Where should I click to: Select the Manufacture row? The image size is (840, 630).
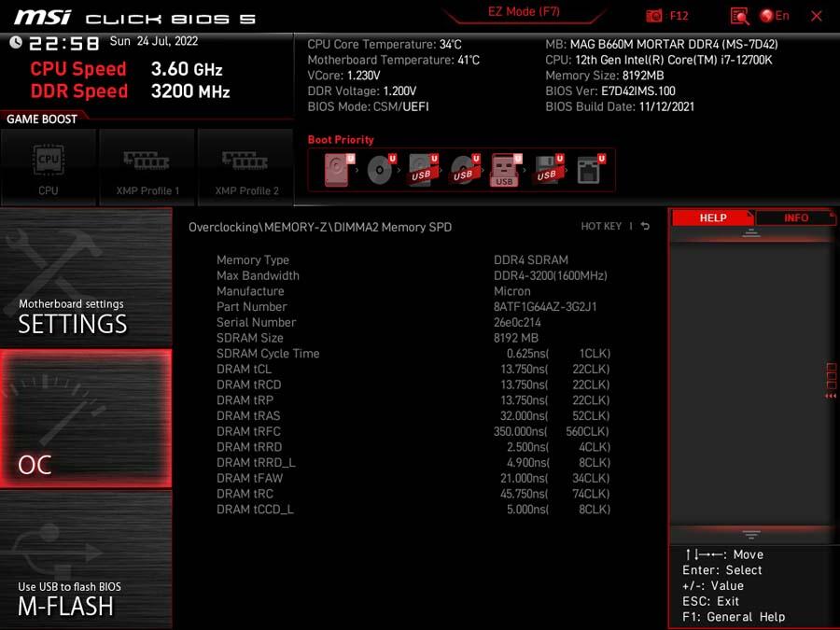413,291
